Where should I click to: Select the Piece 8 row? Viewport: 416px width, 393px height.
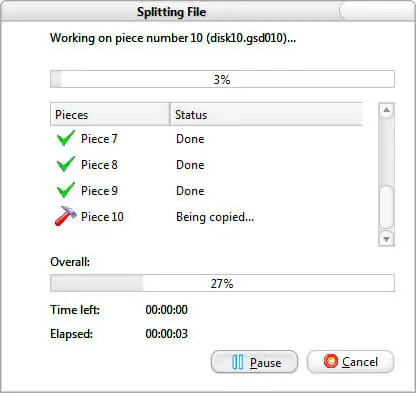click(x=206, y=165)
